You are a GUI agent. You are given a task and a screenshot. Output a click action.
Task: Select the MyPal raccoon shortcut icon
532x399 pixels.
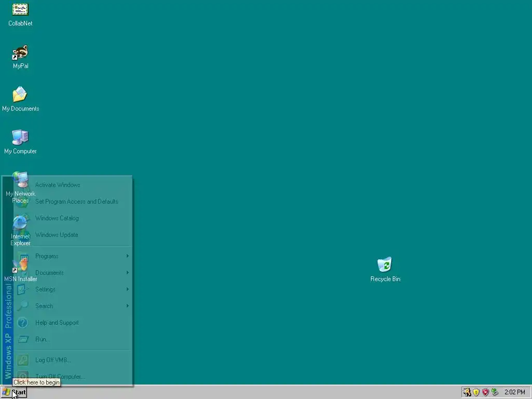(x=20, y=57)
